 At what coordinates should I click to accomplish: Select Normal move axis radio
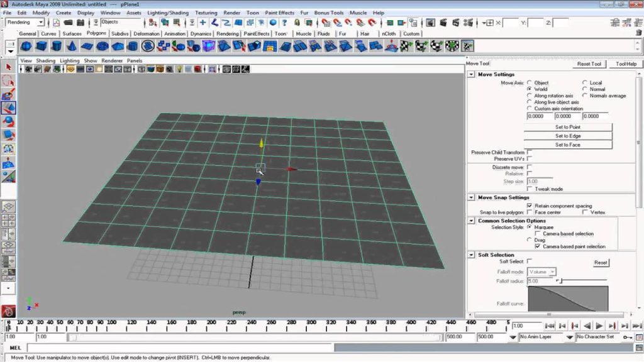pos(584,89)
